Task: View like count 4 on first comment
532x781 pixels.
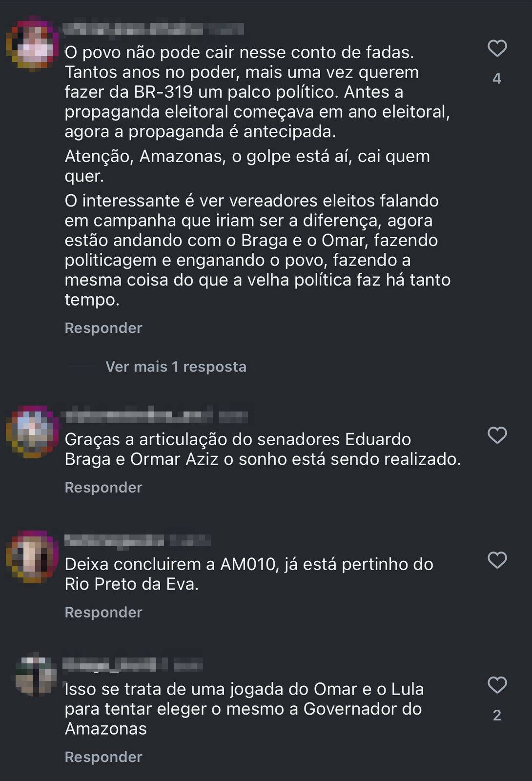Action: 497,79
